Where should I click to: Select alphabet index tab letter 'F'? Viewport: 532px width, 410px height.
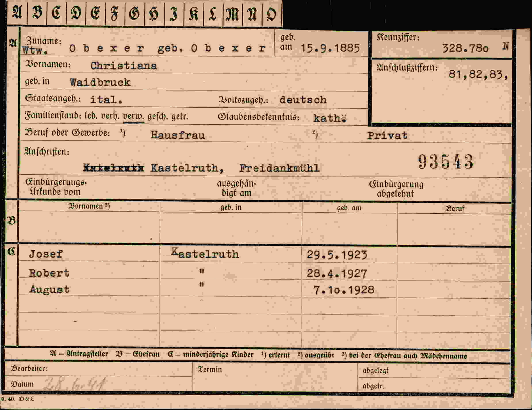[x=115, y=13]
